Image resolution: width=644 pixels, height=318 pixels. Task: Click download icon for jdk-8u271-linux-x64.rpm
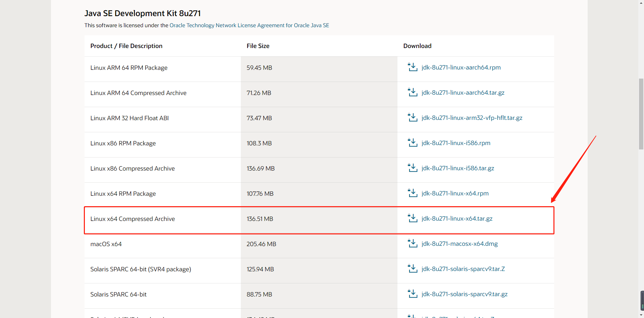[413, 193]
